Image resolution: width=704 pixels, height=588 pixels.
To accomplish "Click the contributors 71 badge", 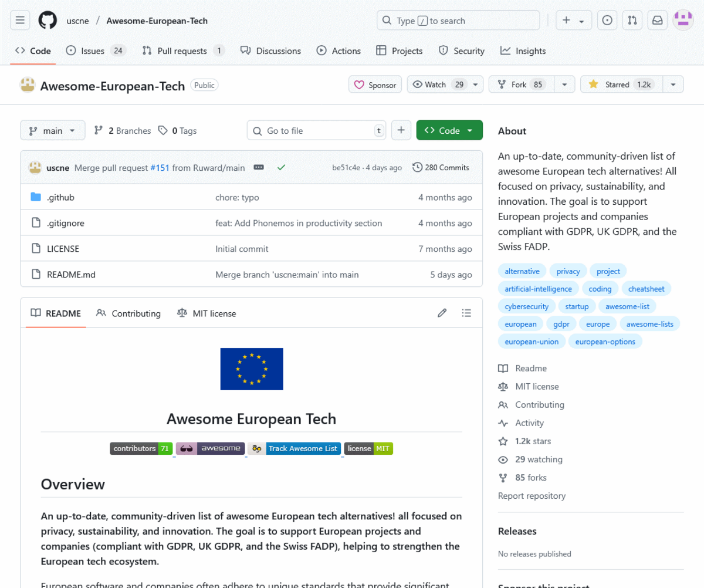I will 141,448.
